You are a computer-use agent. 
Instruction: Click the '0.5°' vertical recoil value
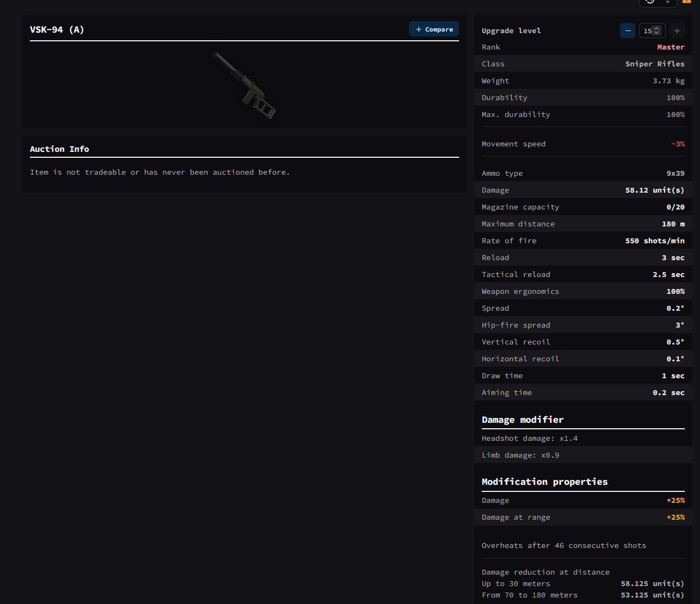point(676,342)
